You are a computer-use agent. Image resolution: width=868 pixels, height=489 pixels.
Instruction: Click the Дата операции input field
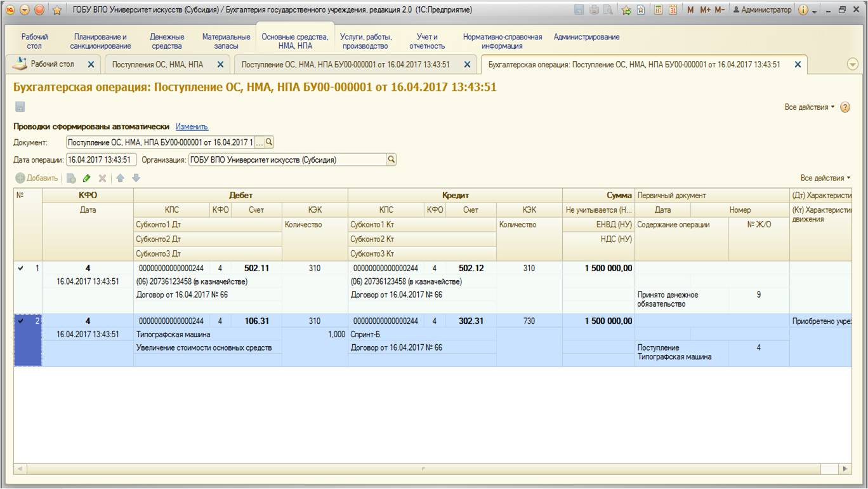coord(102,160)
